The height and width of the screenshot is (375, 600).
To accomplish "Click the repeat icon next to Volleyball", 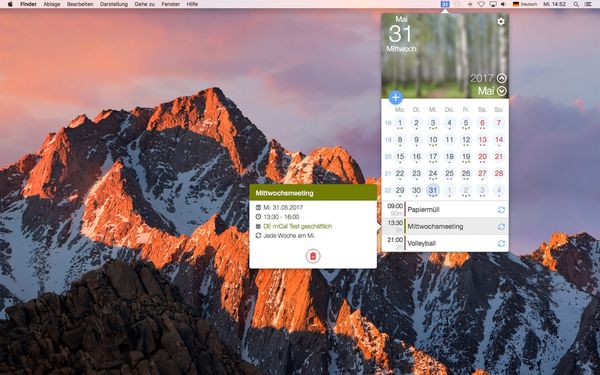I will [501, 243].
